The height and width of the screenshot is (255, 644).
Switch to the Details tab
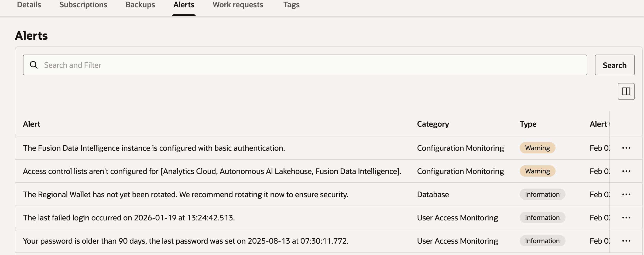pyautogui.click(x=29, y=5)
